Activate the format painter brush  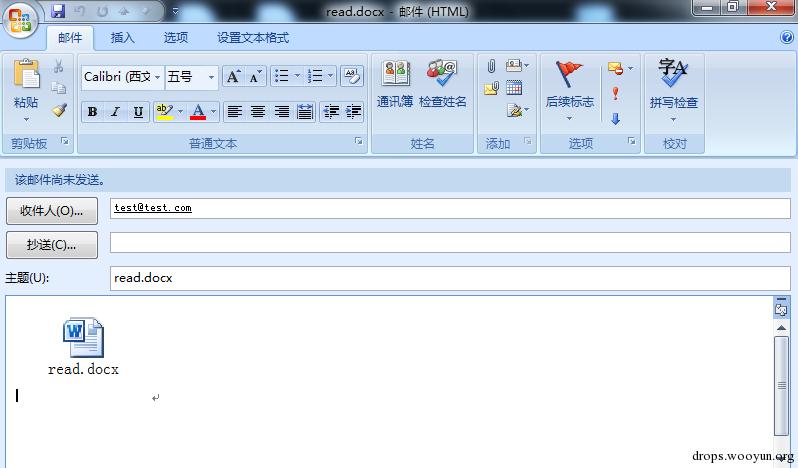tap(59, 110)
